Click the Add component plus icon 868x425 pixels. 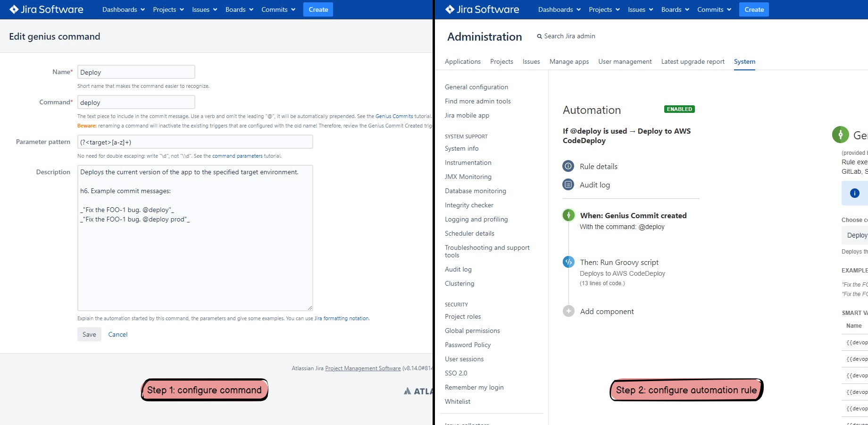click(x=568, y=311)
